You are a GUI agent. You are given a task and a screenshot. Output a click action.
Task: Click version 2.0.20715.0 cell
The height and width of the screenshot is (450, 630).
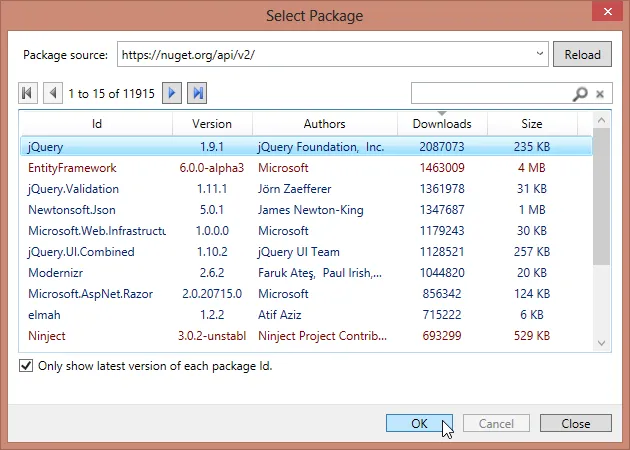212,294
